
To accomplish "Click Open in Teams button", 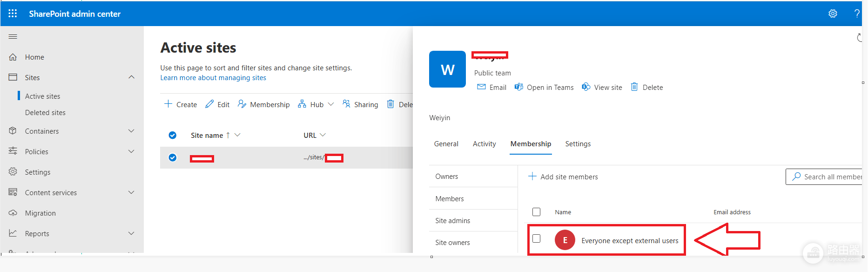I will coord(544,87).
